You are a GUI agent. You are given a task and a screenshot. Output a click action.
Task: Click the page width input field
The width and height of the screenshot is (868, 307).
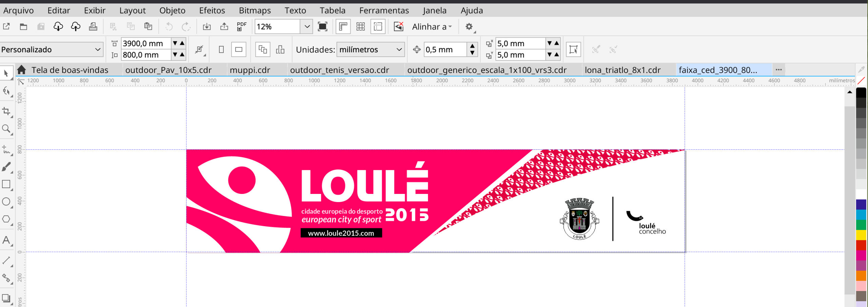146,43
